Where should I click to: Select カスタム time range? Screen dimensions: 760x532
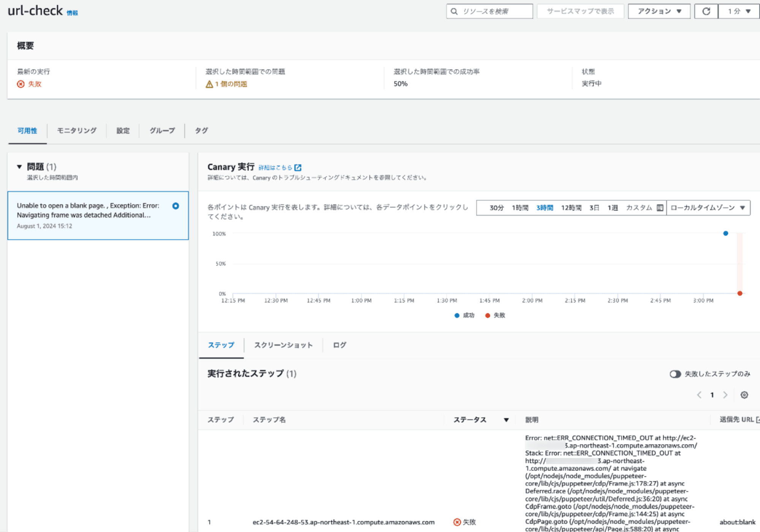pos(639,208)
